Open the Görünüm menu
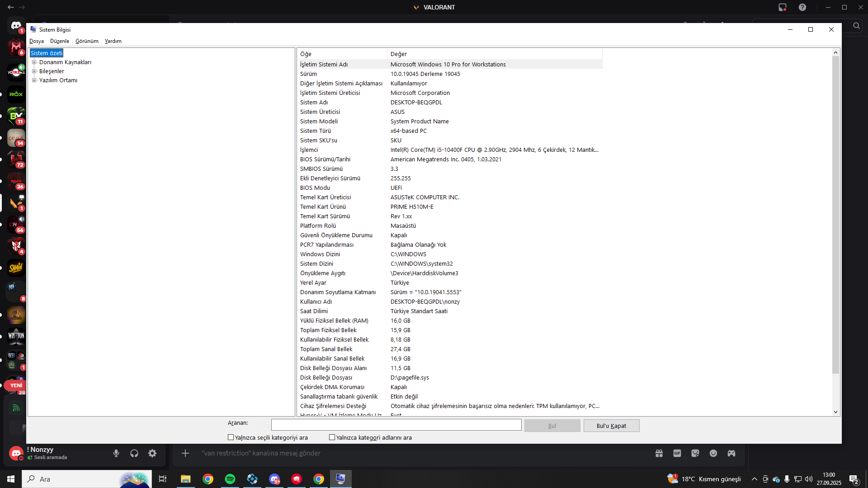Image resolution: width=868 pixels, height=488 pixels. click(87, 41)
